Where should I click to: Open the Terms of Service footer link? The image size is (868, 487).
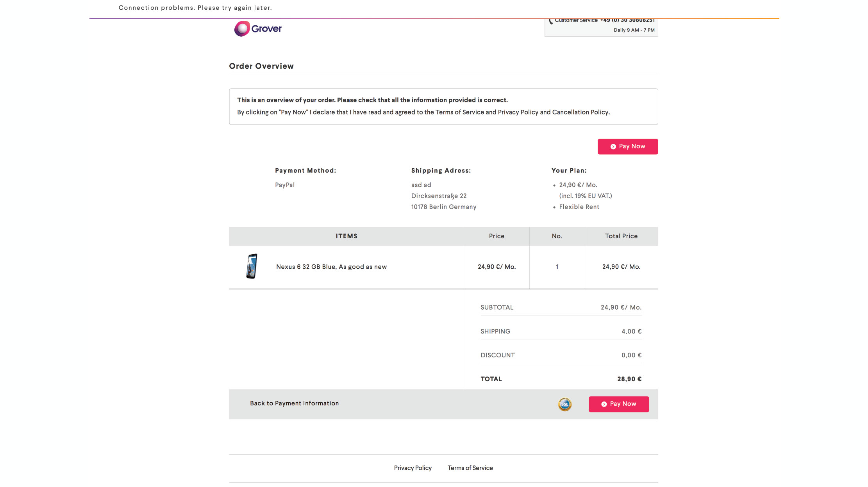(x=470, y=468)
